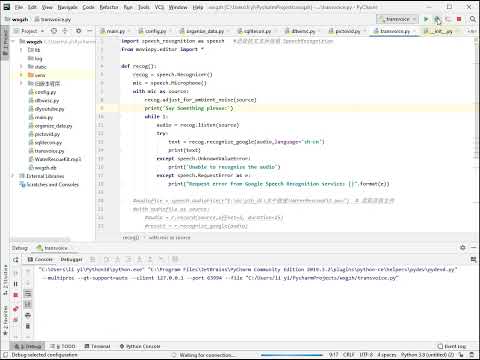480x360 pixels.
Task: Open Python Console tool window
Action: pos(140,346)
